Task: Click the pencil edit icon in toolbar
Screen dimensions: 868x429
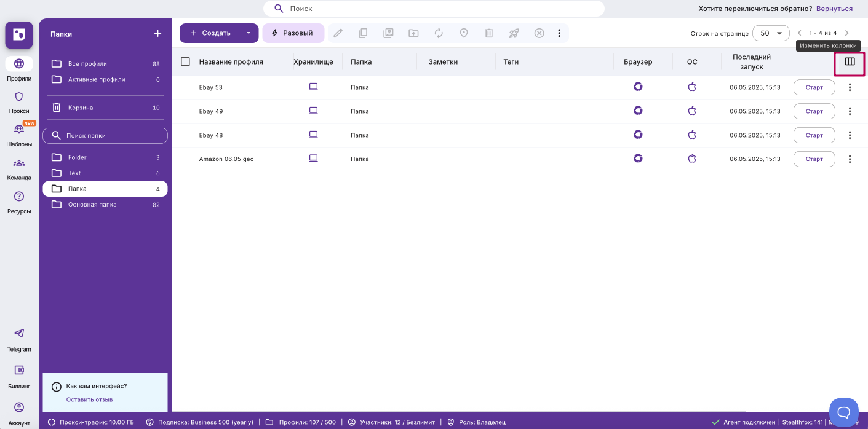Action: pos(338,33)
